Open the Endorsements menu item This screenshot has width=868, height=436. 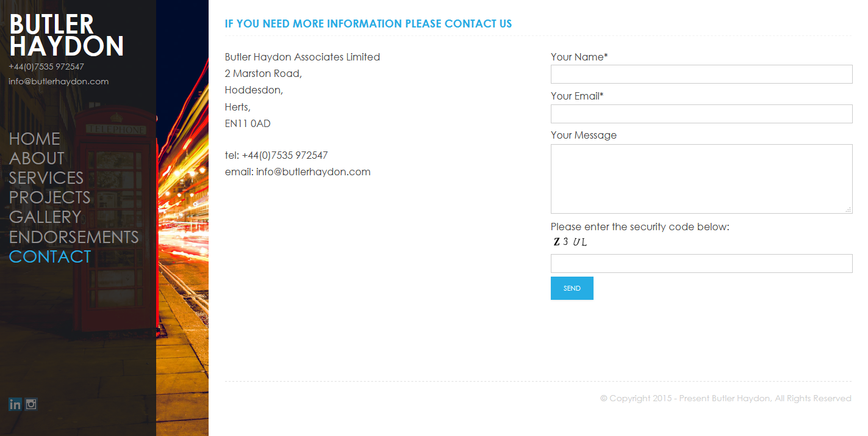(74, 237)
